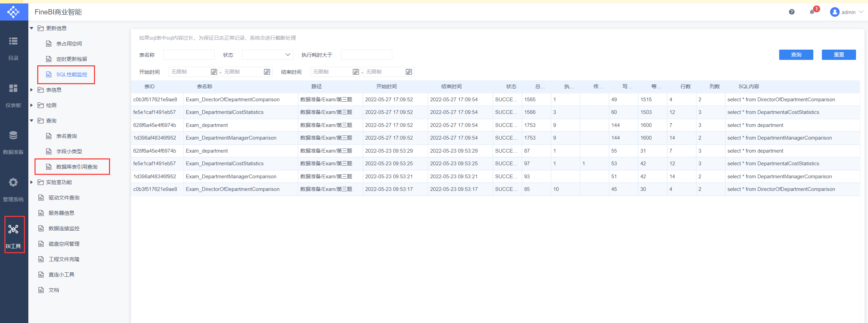Expand the 表信息 tree node arrow
The image size is (868, 323).
pyautogui.click(x=31, y=90)
